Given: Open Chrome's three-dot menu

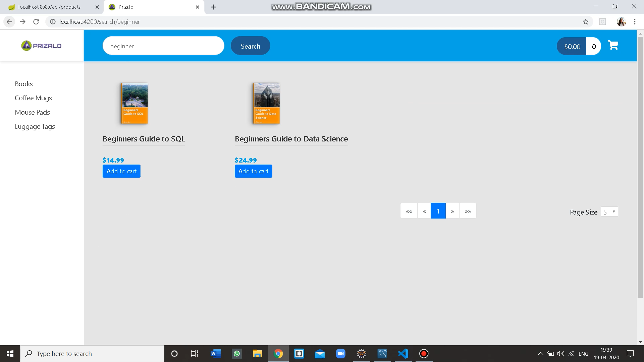Looking at the screenshot, I should pos(635,21).
